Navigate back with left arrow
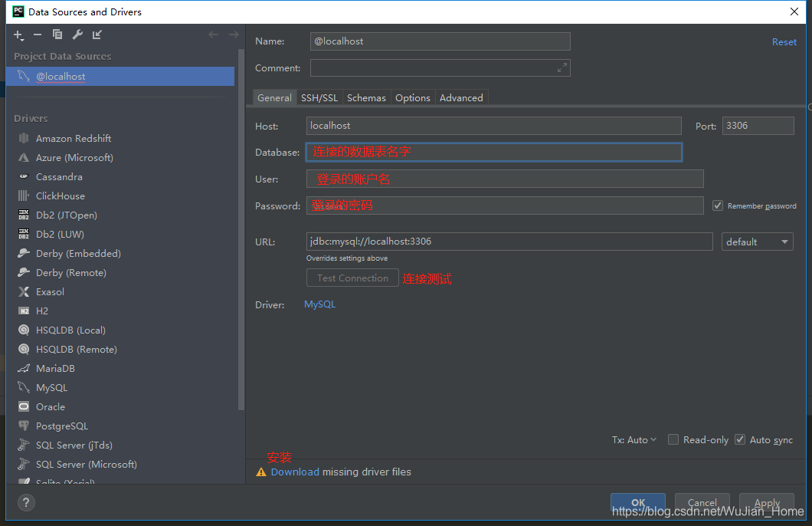812x526 pixels. pyautogui.click(x=214, y=35)
